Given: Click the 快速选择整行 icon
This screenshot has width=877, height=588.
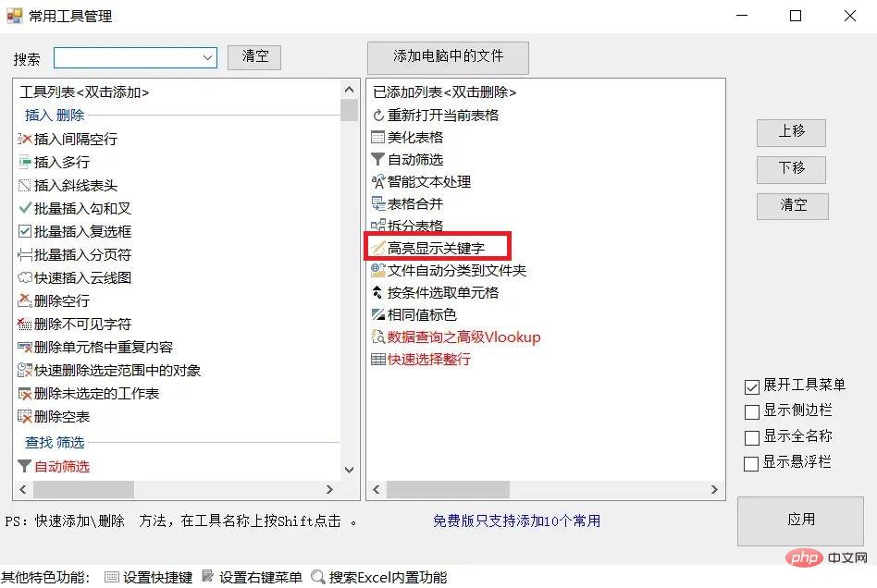Looking at the screenshot, I should point(378,360).
